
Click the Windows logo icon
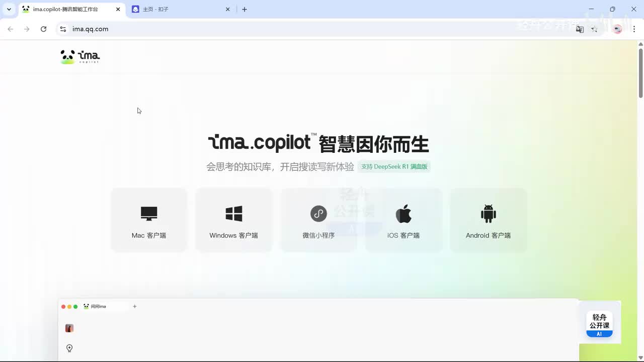pyautogui.click(x=234, y=214)
